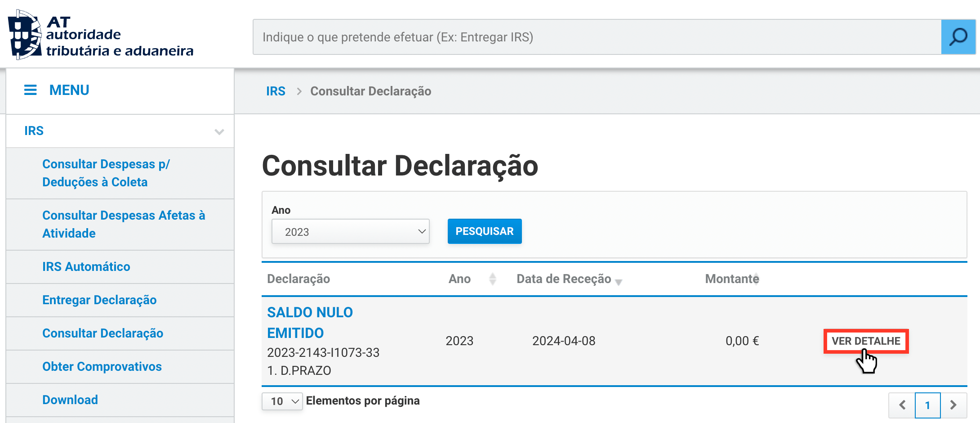
Task: Collapse the IRS sidebar section chevron
Action: pos(219,131)
